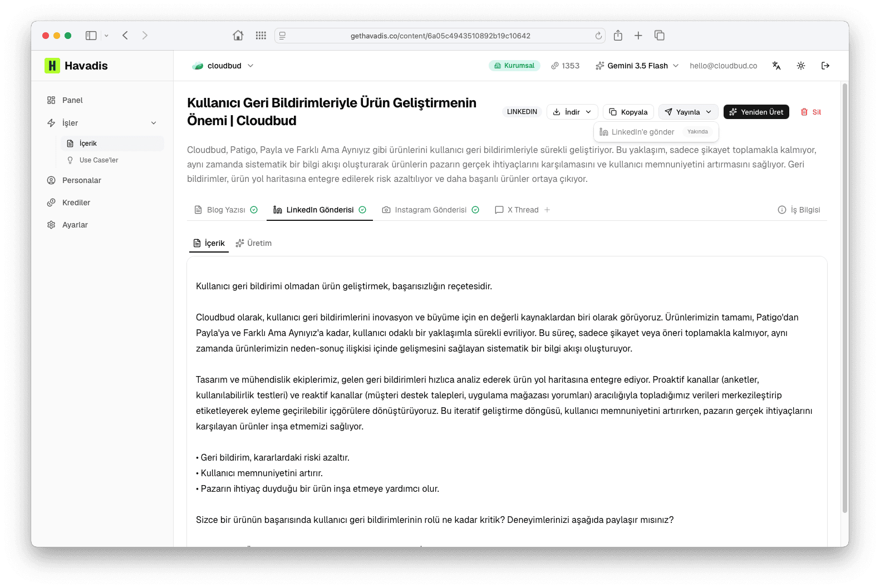The image size is (880, 588).
Task: Click the Havadis logo icon
Action: click(52, 66)
